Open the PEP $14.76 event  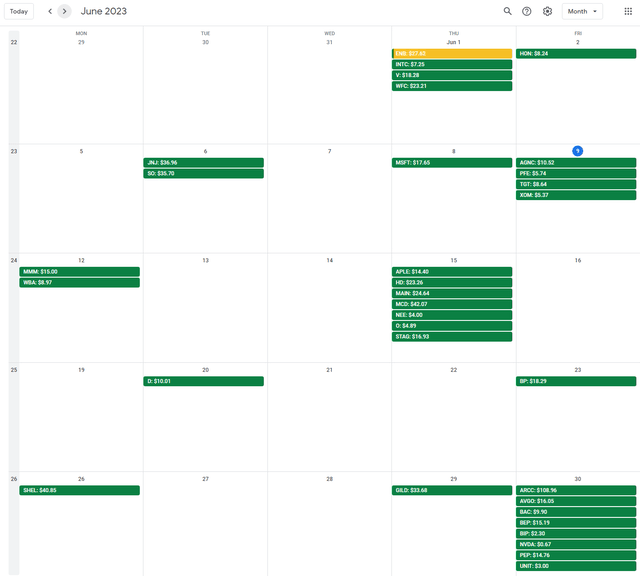point(576,555)
